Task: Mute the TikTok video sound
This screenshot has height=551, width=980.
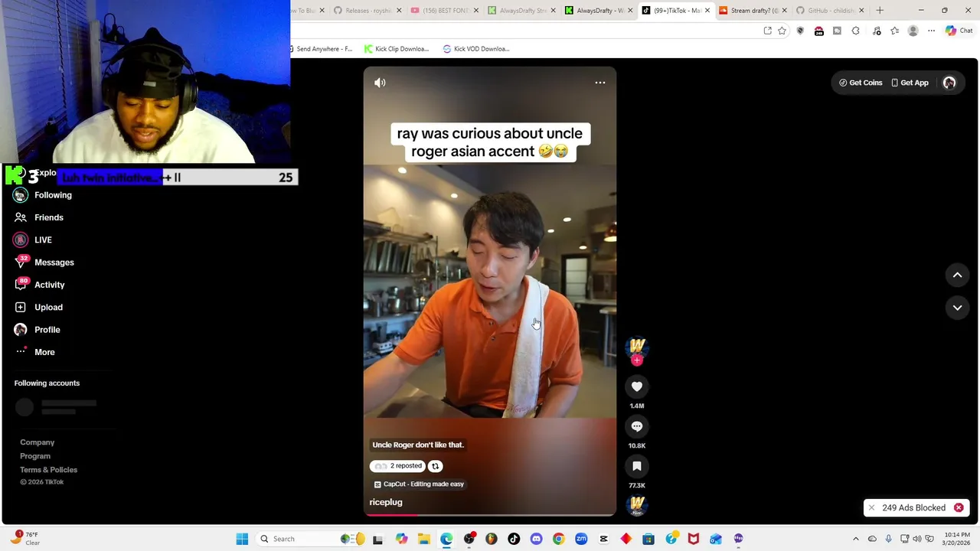Action: [x=380, y=83]
